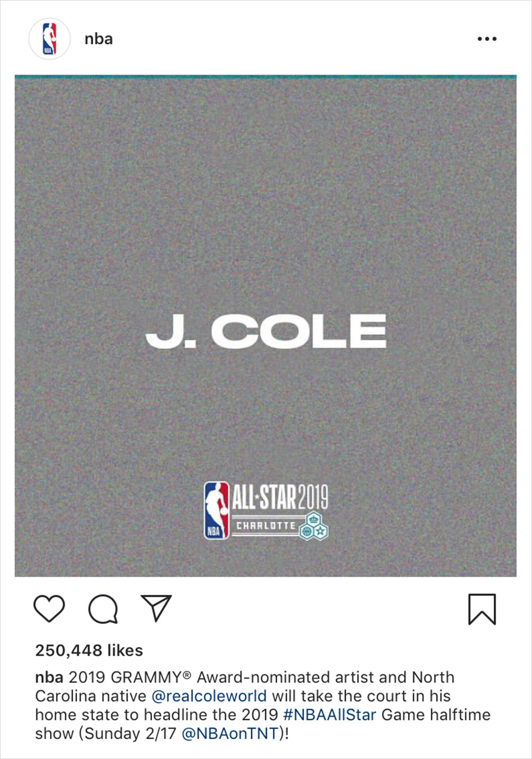532x759 pixels.
Task: View the 250,448 likes list
Action: coord(89,650)
